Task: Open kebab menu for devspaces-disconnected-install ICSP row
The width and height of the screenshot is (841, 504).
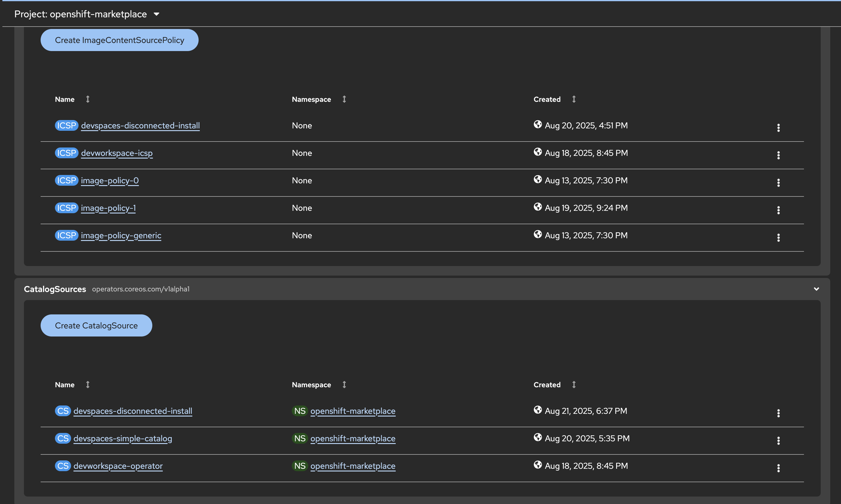Action: pyautogui.click(x=778, y=128)
